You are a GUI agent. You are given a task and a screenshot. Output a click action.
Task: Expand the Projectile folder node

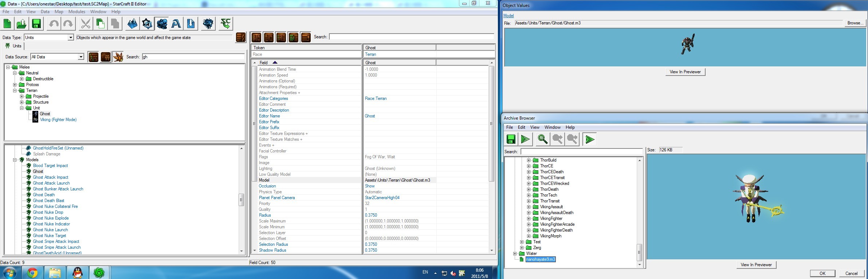point(22,96)
